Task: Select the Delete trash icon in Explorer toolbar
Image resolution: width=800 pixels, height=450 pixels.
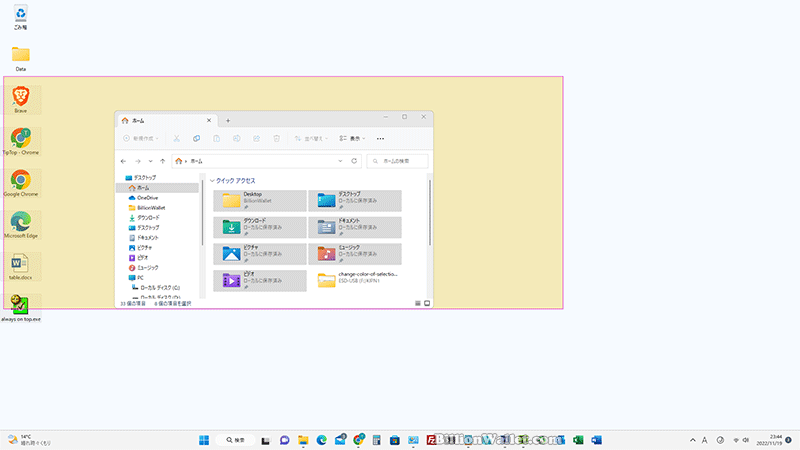Action: 277,138
